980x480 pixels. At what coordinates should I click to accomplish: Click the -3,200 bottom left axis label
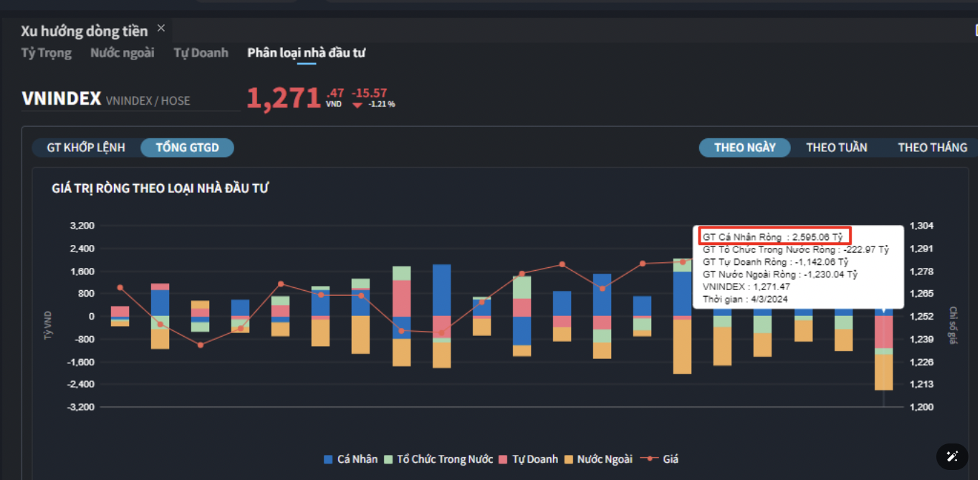[x=81, y=407]
